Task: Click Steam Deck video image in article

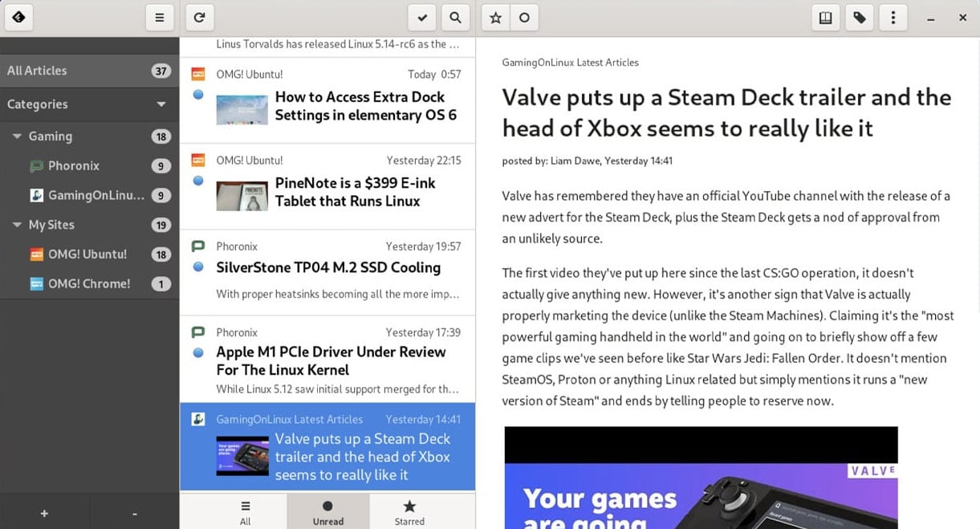Action: pos(701,478)
